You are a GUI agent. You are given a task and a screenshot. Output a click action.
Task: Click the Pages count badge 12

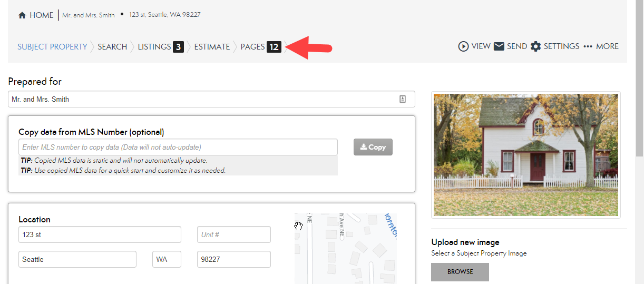tap(274, 47)
